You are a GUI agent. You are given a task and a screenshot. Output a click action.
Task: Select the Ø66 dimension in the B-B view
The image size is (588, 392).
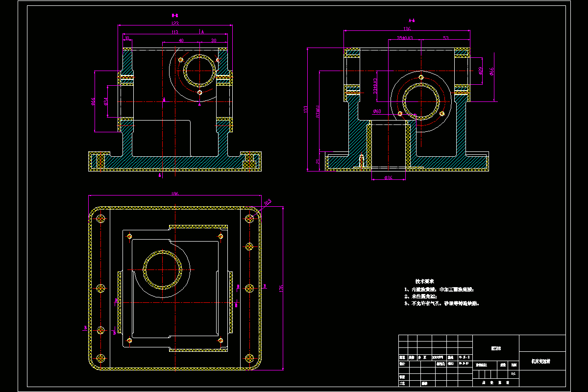point(93,101)
